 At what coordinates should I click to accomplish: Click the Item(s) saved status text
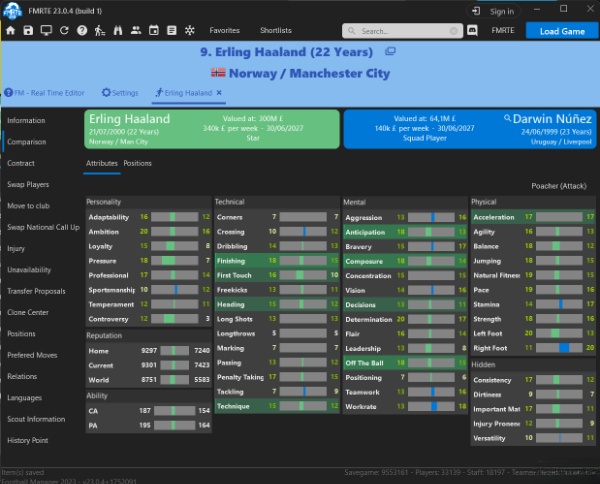coord(23,473)
